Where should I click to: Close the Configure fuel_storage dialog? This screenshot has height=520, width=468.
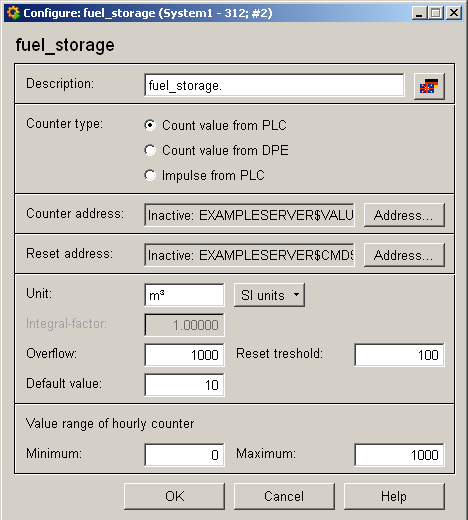coord(454,13)
